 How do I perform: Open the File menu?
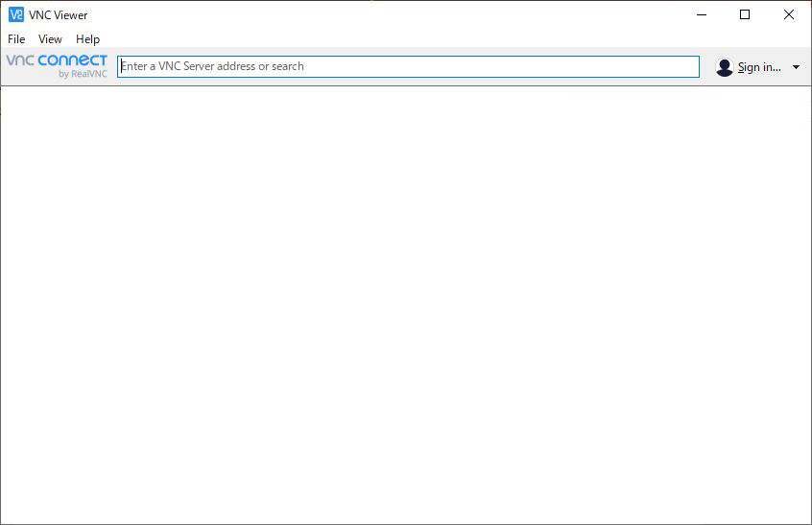coord(16,39)
